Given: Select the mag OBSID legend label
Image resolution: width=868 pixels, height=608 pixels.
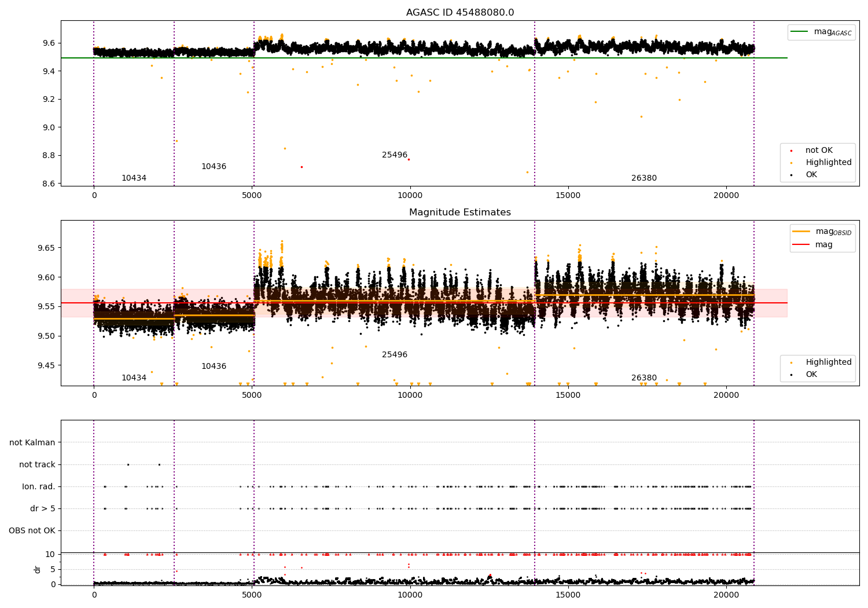Looking at the screenshot, I should coord(833,232).
